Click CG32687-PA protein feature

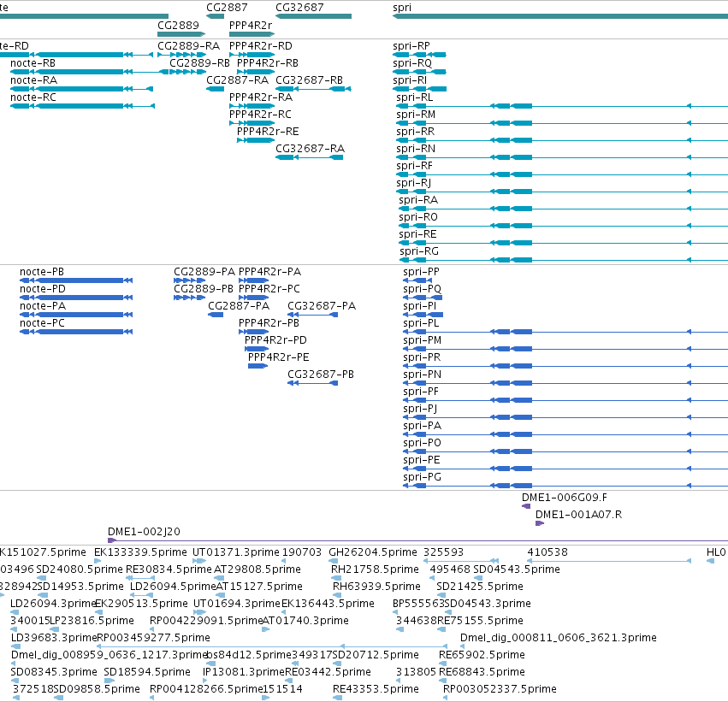point(312,315)
